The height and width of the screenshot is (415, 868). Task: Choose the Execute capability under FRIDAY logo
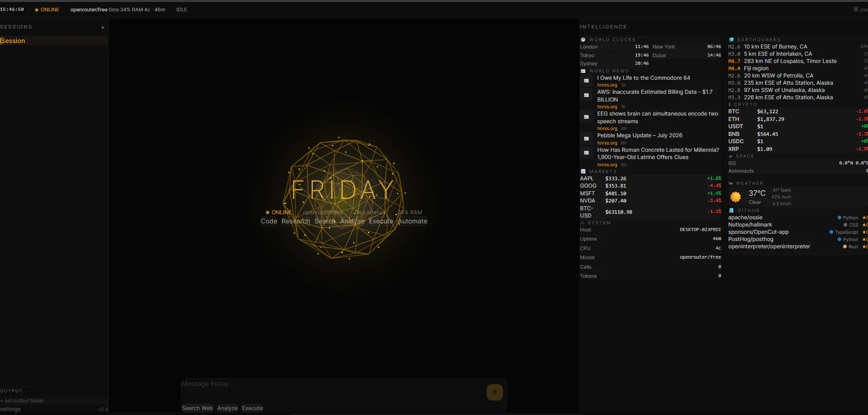tap(381, 221)
